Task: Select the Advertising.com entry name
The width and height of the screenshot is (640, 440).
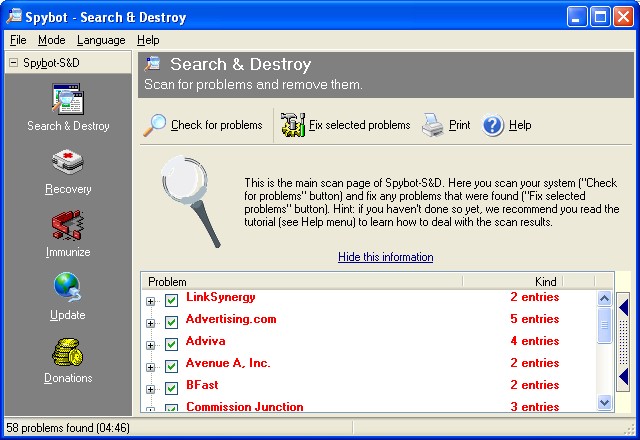Action: tap(231, 319)
